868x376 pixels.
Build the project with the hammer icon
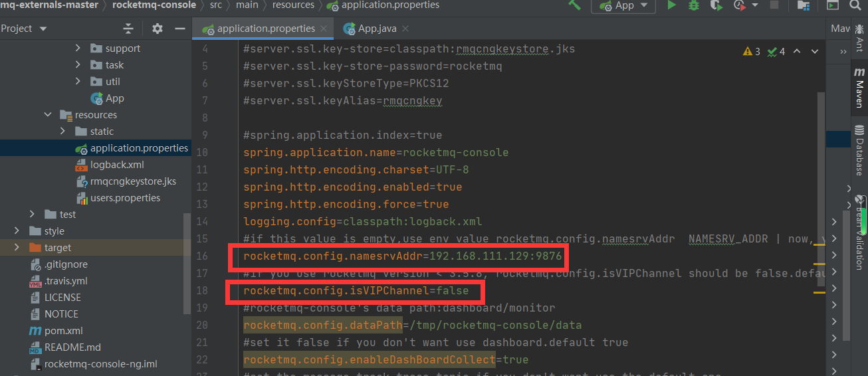click(574, 5)
